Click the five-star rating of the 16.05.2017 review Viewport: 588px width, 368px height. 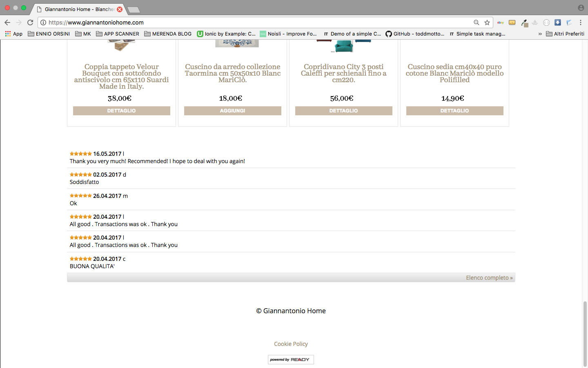[x=80, y=154]
